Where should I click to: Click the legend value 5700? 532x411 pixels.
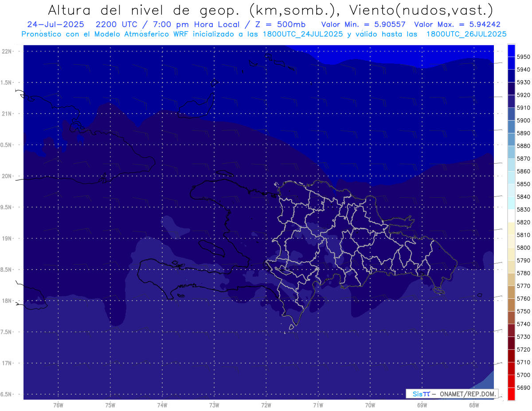pyautogui.click(x=524, y=375)
